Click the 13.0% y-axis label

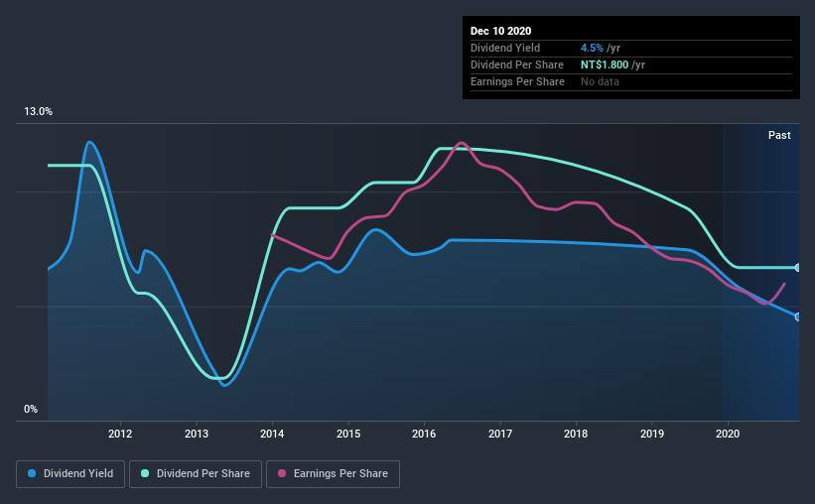click(38, 112)
